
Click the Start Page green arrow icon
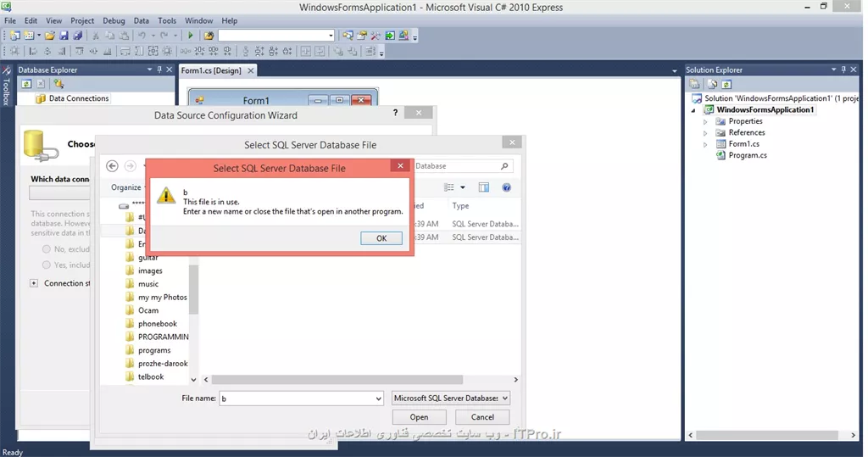click(x=390, y=36)
